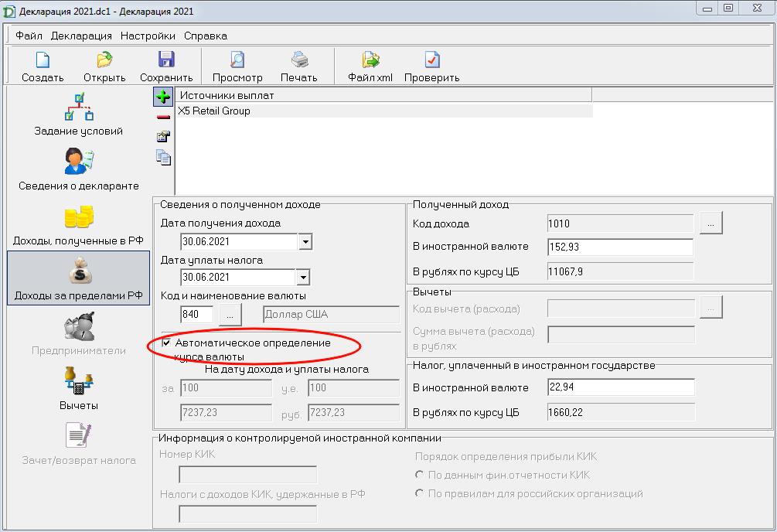Export with Файл xml icon

pyautogui.click(x=370, y=61)
